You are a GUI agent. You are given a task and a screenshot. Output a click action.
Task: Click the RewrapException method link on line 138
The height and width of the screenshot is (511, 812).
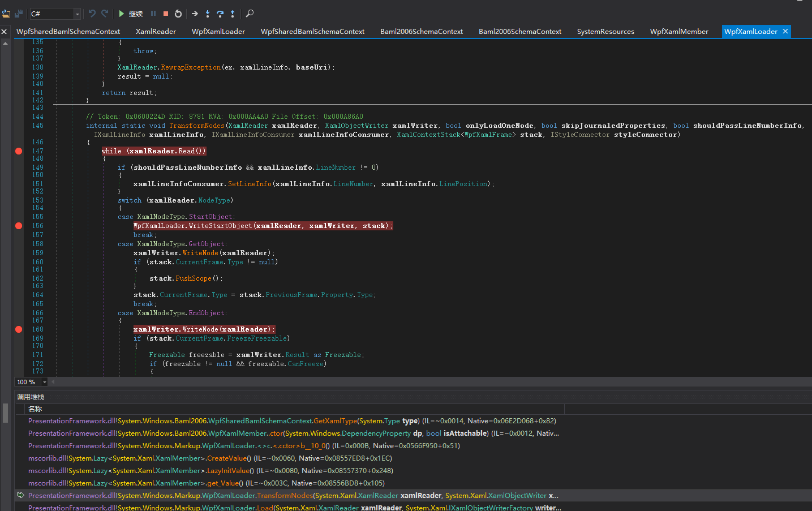click(191, 67)
